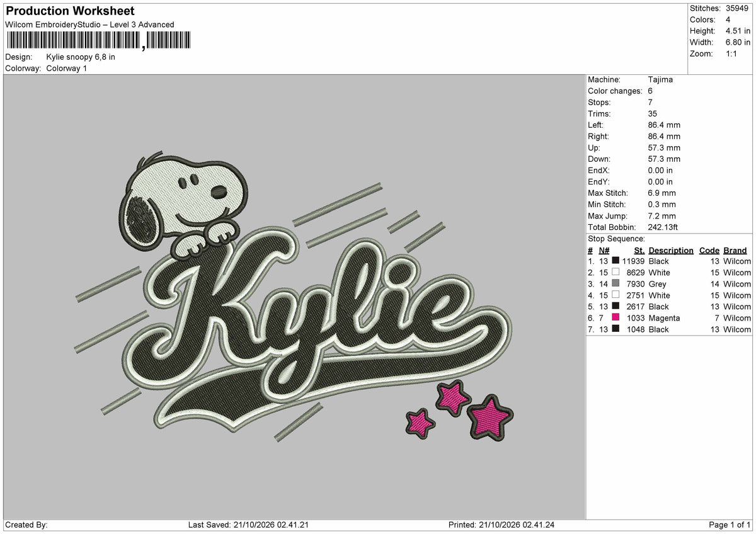Image resolution: width=756 pixels, height=534 pixels.
Task: Click design name 'Kylie snoopy 6,8 in'
Action: pos(81,57)
